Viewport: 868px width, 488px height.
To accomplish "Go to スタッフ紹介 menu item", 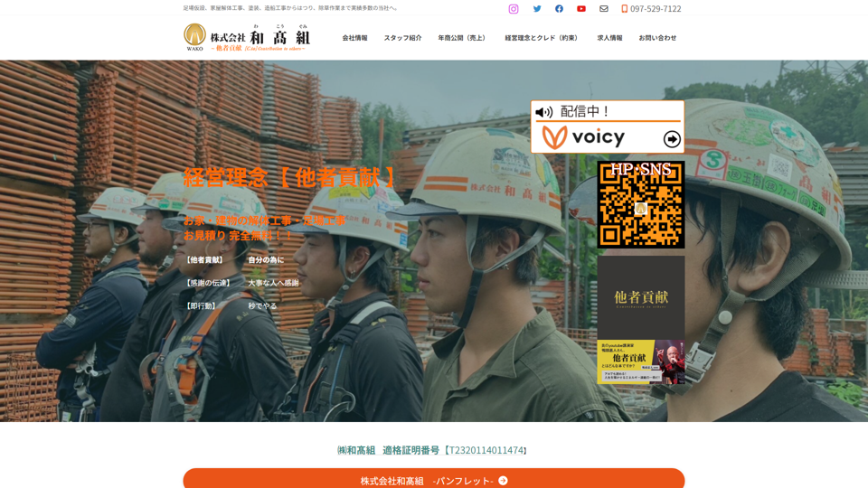I will 402,38.
